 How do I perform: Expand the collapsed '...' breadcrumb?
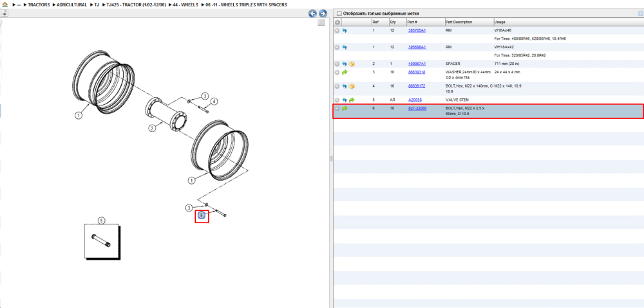[x=19, y=5]
